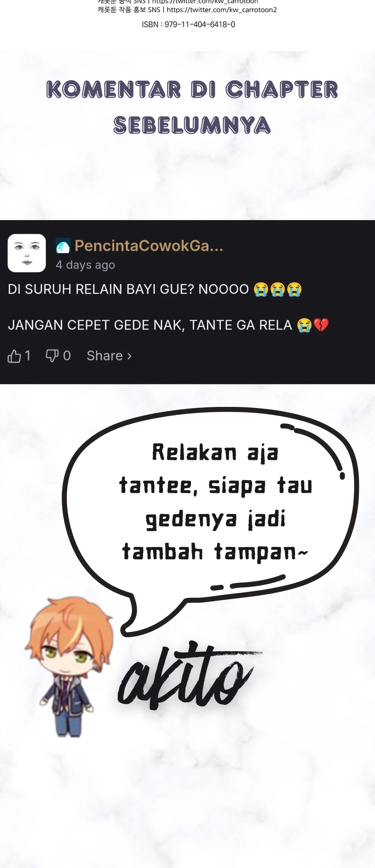This screenshot has width=375, height=868.
Task: Click the broken heart emoji
Action: tap(321, 325)
